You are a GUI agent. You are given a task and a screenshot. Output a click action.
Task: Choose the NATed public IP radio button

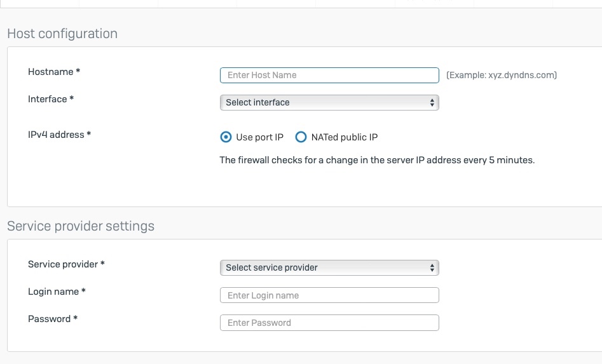pos(301,137)
